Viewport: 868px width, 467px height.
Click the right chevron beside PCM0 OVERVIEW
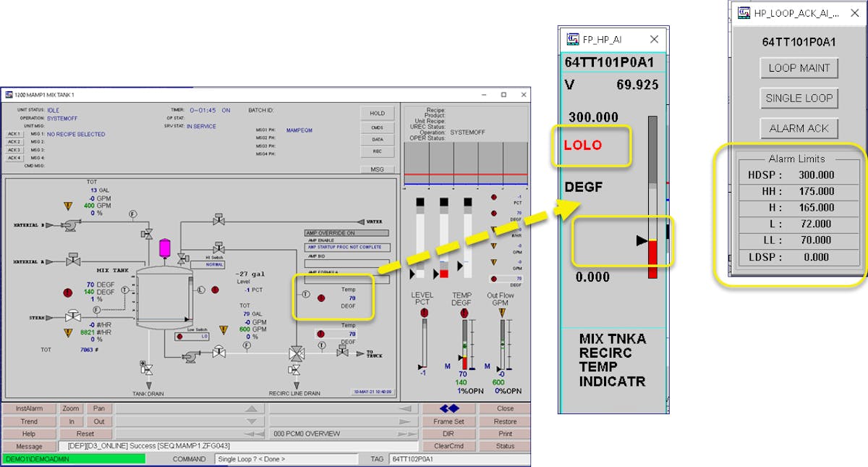tap(405, 433)
